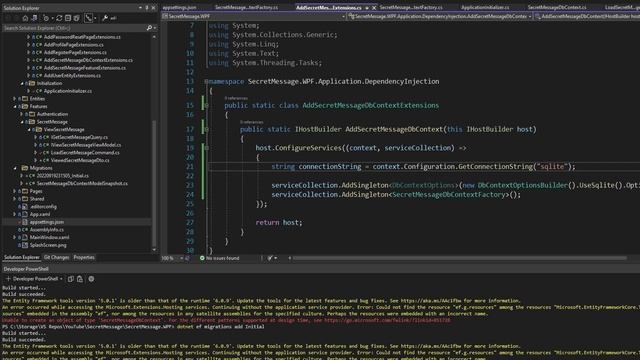
Task: Open AddSecretMessageDbContextExtensions.cs in the tree
Action: pyautogui.click(x=88, y=60)
